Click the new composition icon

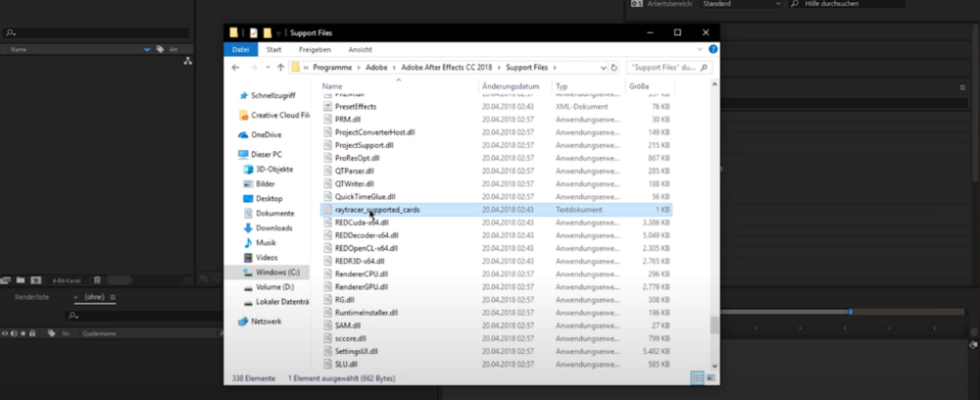[36, 280]
